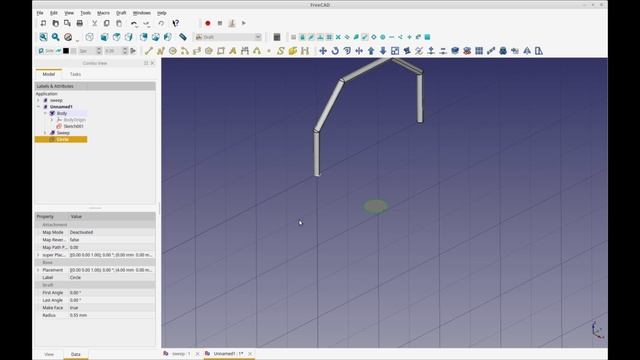This screenshot has height=360, width=640.
Task: Toggle the Snap Working Plane icon
Action: click(427, 37)
